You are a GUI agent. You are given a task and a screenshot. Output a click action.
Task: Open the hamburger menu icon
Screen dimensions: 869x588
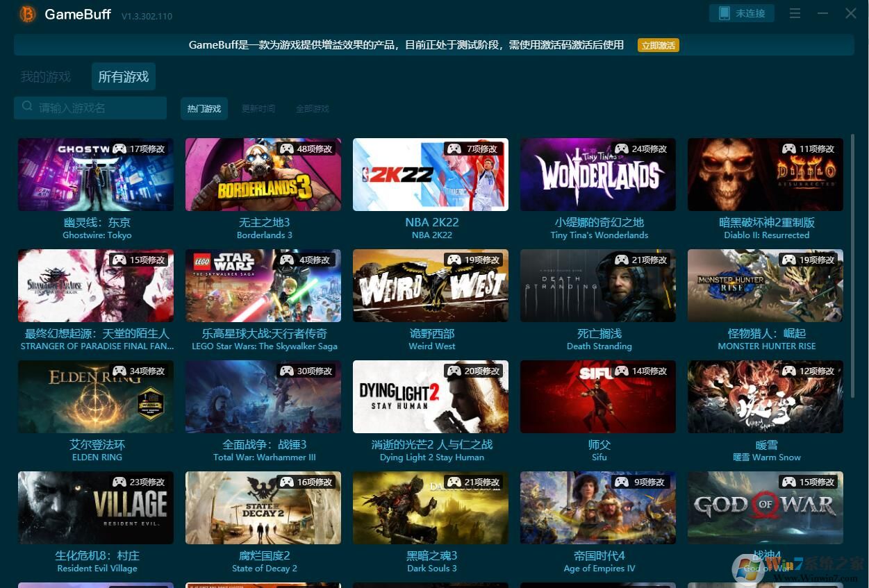tap(794, 13)
